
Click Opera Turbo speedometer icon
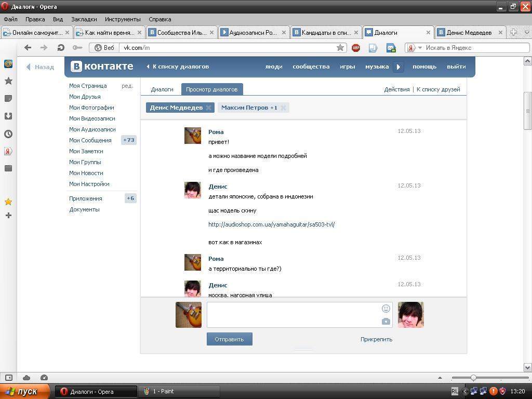[x=44, y=378]
